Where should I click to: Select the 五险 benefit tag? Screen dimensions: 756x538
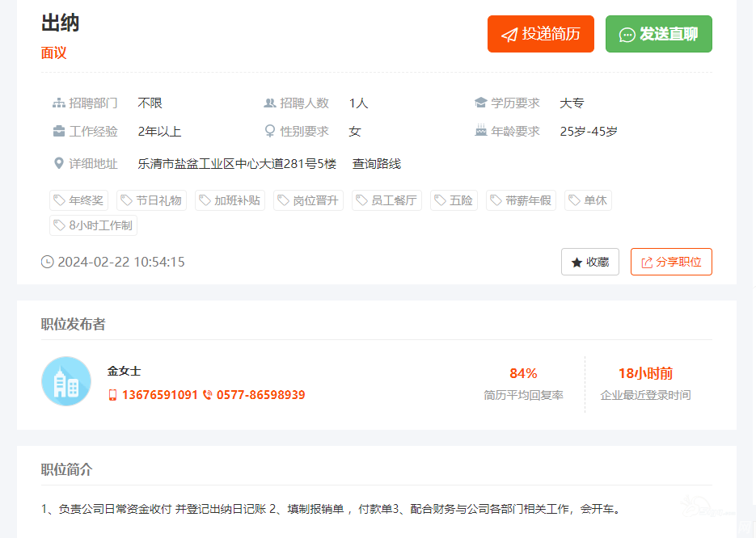[454, 200]
